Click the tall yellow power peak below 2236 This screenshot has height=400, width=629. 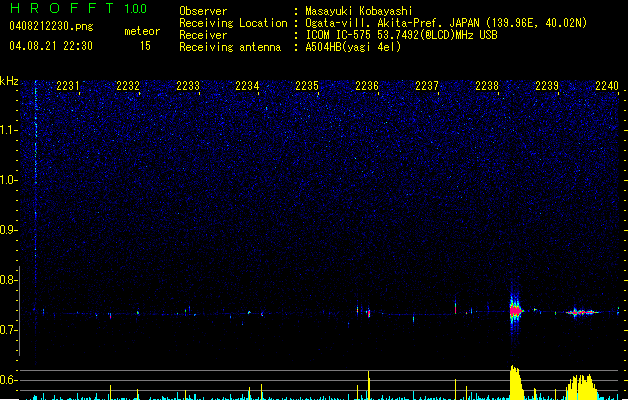pos(369,385)
